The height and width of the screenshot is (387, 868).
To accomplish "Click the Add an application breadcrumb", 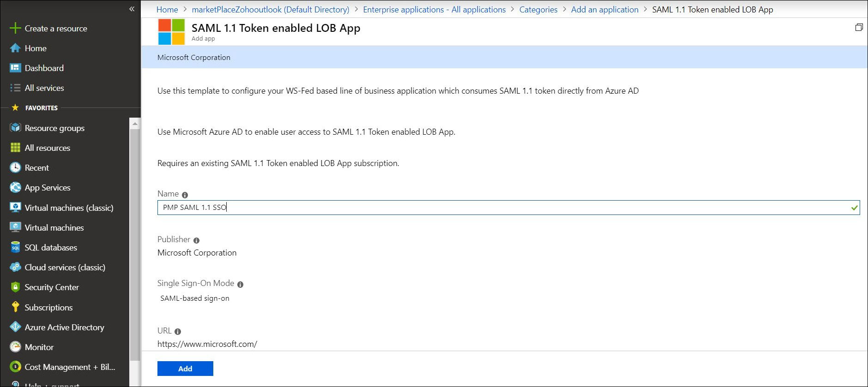I will click(x=605, y=9).
